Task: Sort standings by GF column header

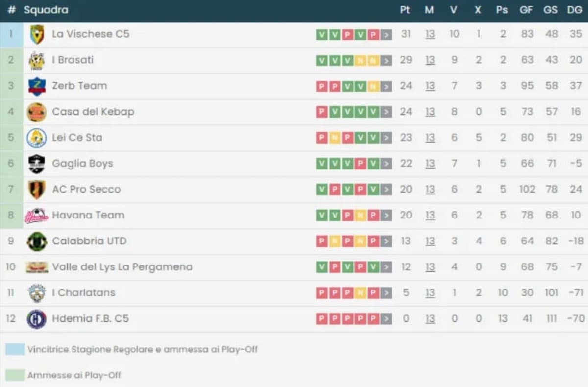Action: (x=526, y=10)
